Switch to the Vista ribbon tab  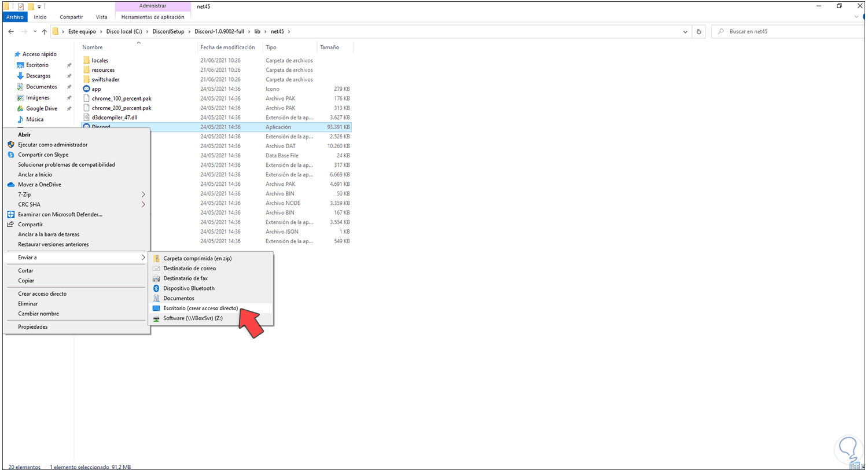pos(101,17)
